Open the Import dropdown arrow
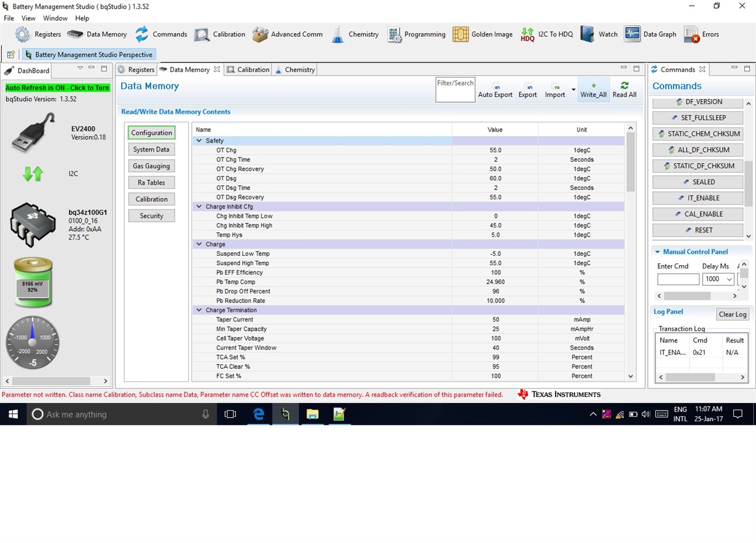Viewport: 756px width, 543px height. point(573,90)
